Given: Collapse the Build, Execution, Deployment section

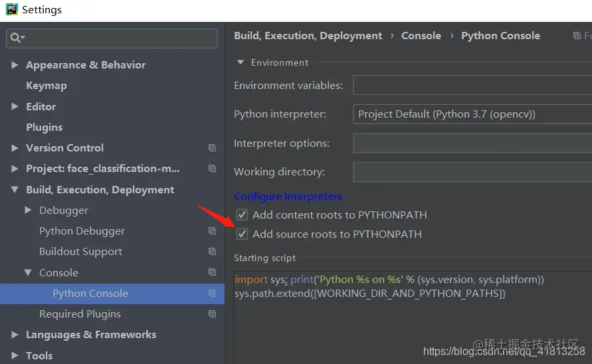Looking at the screenshot, I should pos(15,190).
